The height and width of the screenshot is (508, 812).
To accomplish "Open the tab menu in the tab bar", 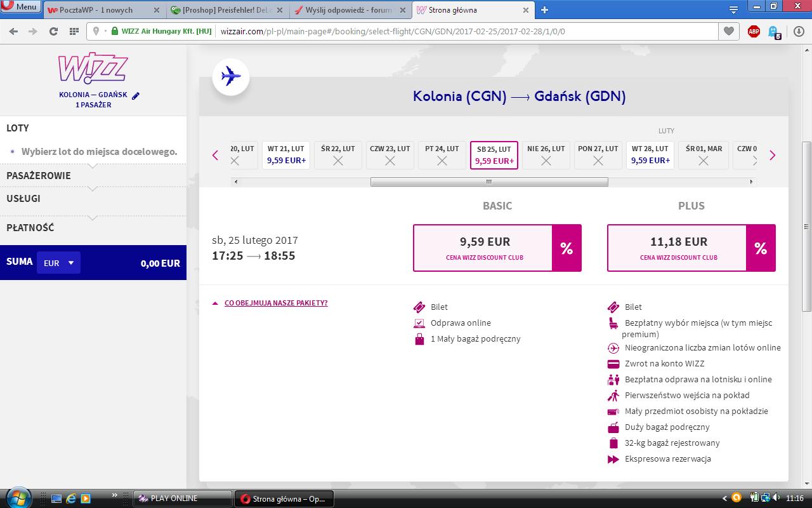I will point(733,10).
